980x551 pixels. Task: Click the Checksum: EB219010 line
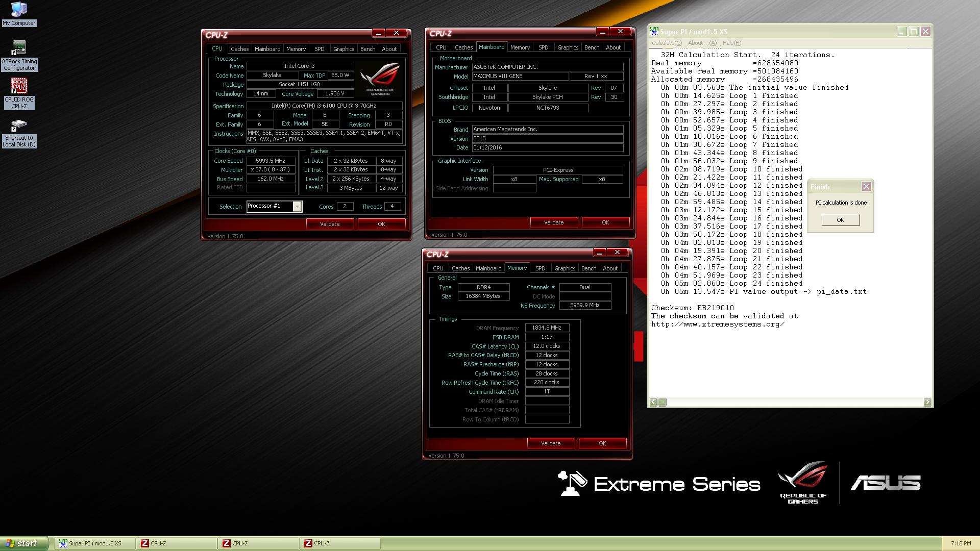[692, 308]
